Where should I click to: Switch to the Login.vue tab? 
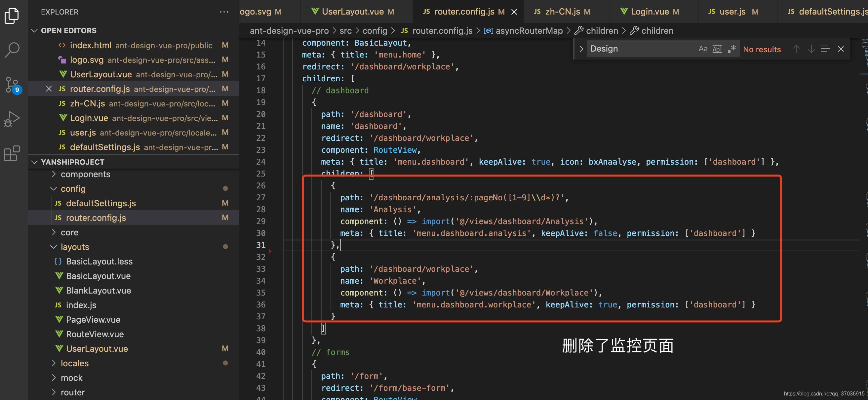click(649, 12)
